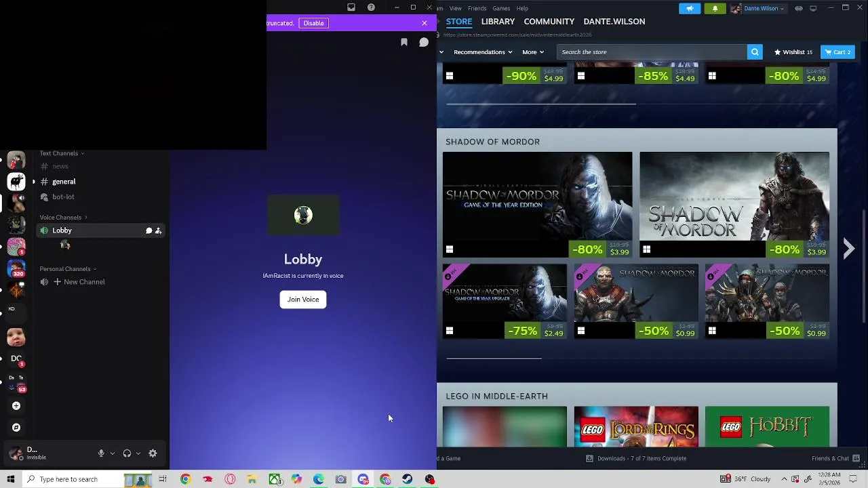Open the Discord inbox icon
868x488 pixels.
351,7
